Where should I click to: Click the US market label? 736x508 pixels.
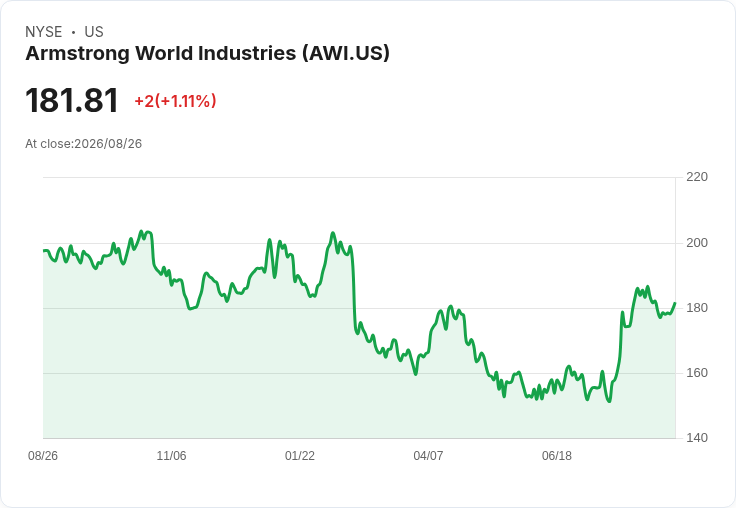[94, 32]
